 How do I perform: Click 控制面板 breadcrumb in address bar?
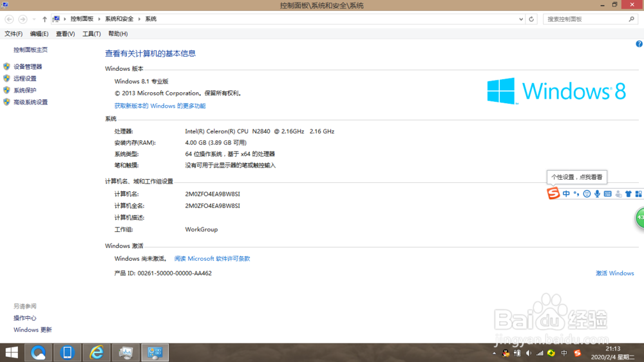tap(82, 19)
